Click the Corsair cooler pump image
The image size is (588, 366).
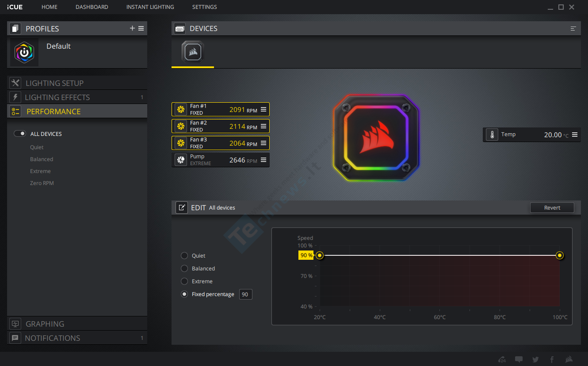click(376, 138)
